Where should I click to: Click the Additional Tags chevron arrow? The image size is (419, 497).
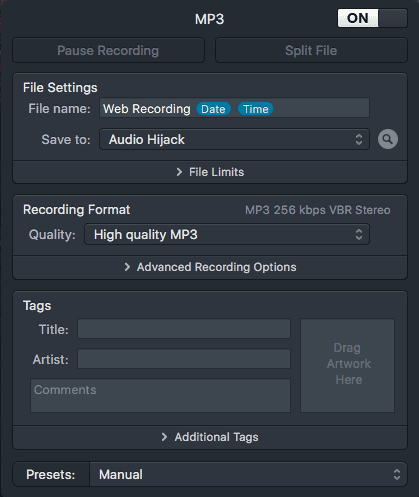pyautogui.click(x=164, y=437)
